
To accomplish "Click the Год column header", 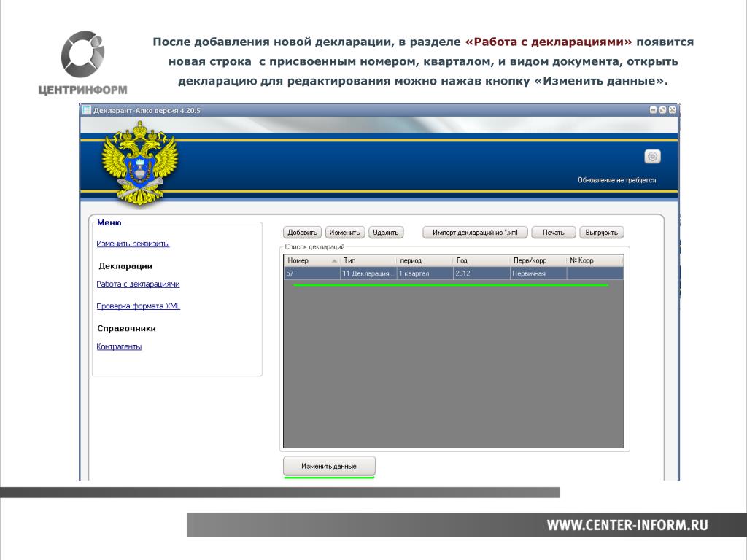I will point(481,260).
